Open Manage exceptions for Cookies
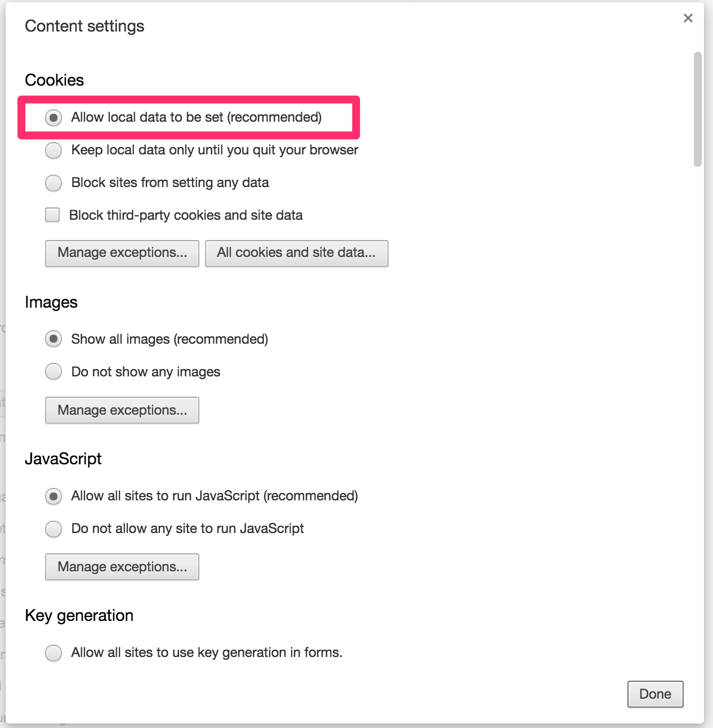This screenshot has width=713, height=728. (122, 253)
